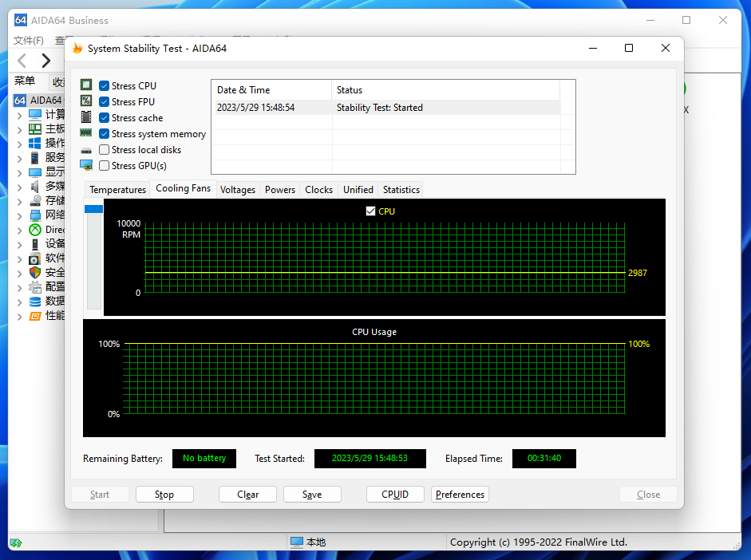Click the Date & Time column header
This screenshot has width=751, height=560.
click(x=271, y=90)
